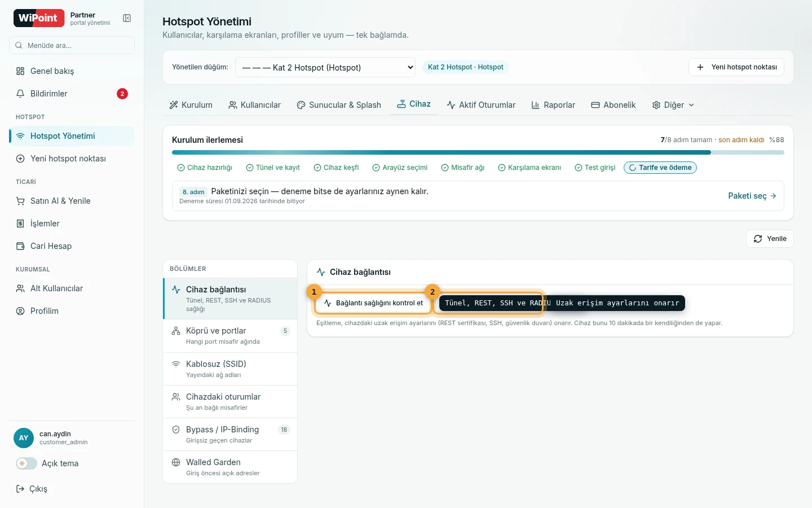
Task: Switch to the Aktif Oturumlar tab
Action: click(481, 105)
